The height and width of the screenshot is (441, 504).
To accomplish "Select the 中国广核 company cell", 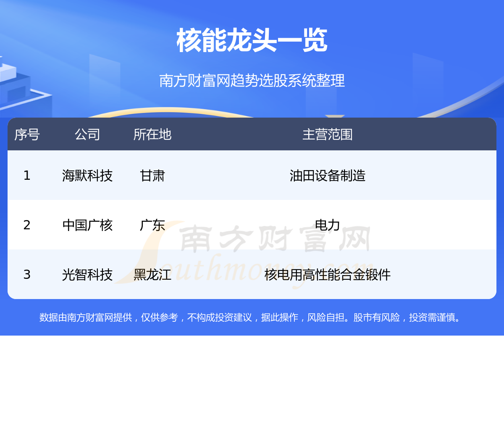I will pos(87,225).
